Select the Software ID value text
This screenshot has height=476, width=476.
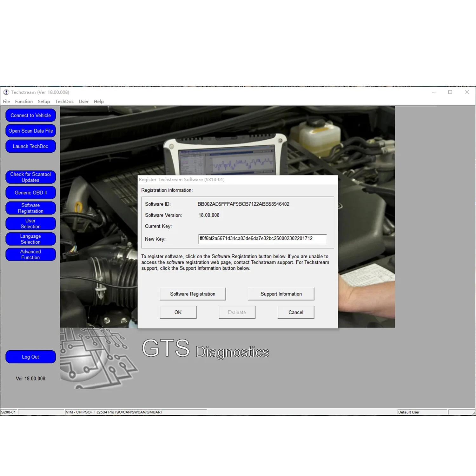[243, 204]
